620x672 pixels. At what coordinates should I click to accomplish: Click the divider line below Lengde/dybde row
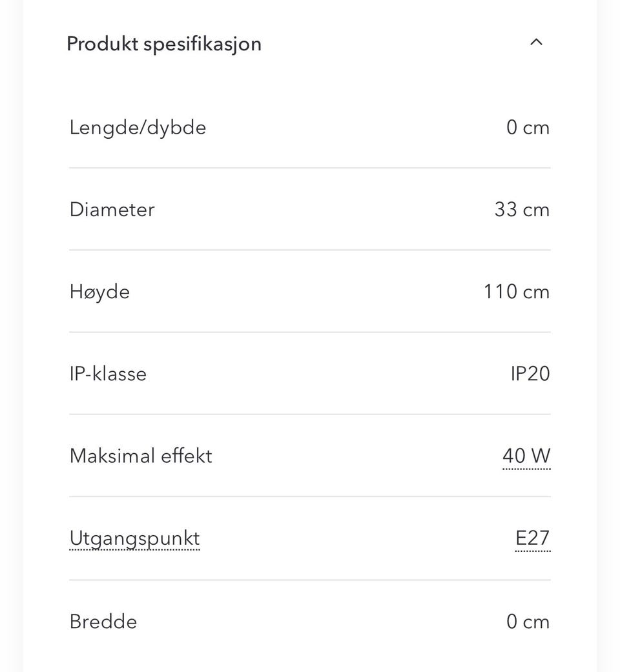click(x=310, y=168)
